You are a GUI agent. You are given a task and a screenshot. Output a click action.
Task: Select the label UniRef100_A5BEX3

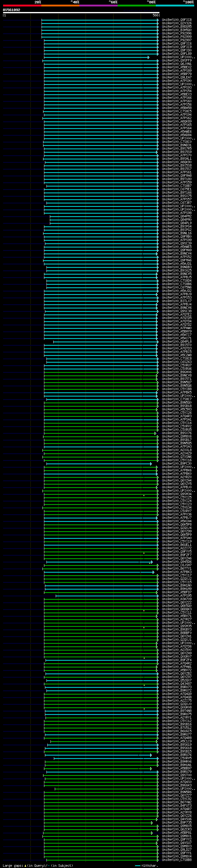pyautogui.click(x=176, y=94)
